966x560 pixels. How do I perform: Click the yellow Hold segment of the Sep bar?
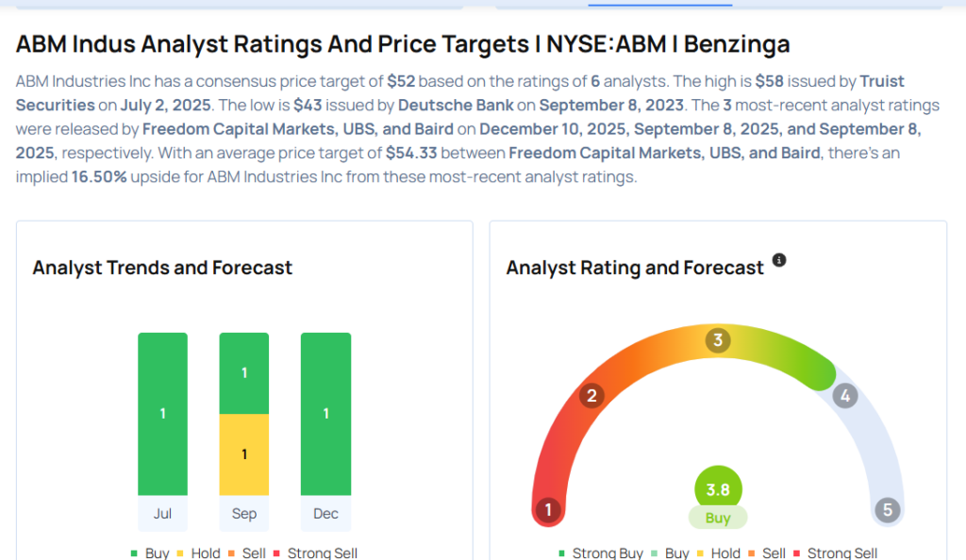coord(244,454)
